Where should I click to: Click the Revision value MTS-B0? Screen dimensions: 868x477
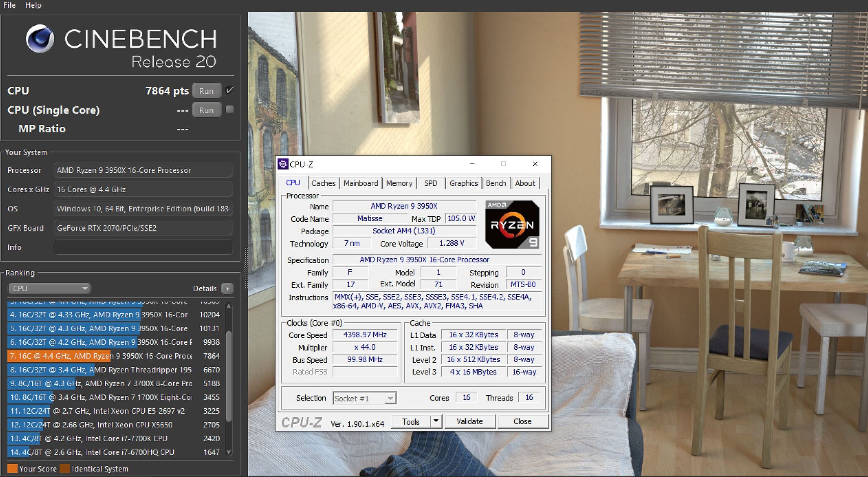pyautogui.click(x=523, y=285)
